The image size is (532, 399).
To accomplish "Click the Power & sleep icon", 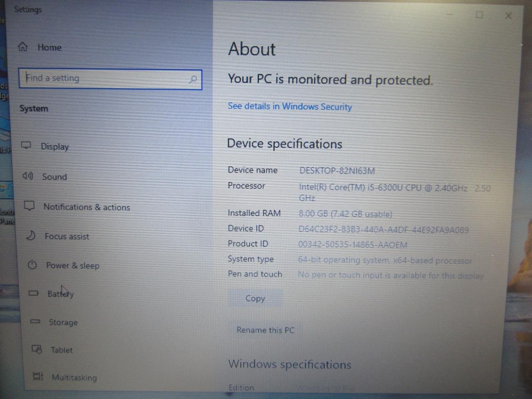I will tap(32, 265).
